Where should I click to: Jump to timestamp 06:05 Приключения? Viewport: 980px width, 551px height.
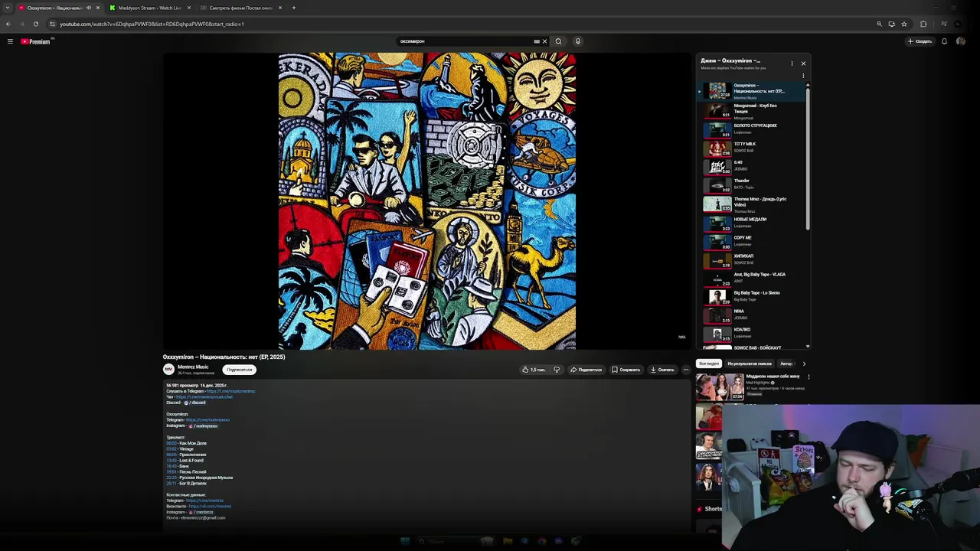pyautogui.click(x=171, y=455)
